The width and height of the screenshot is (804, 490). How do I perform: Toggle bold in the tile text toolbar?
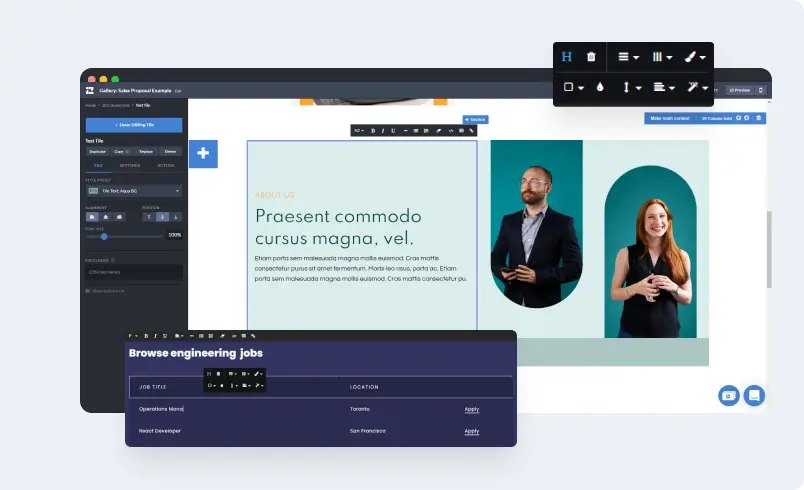373,131
